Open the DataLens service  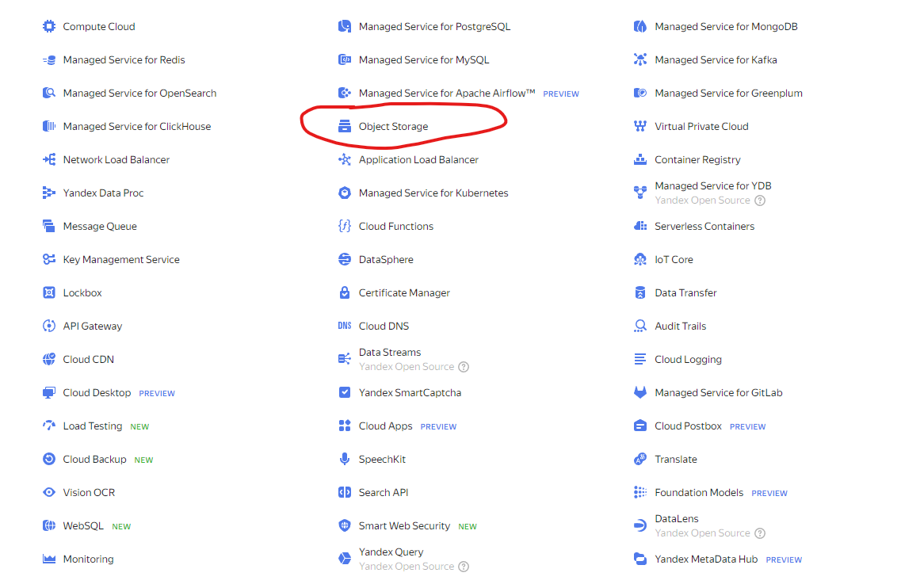tap(676, 519)
